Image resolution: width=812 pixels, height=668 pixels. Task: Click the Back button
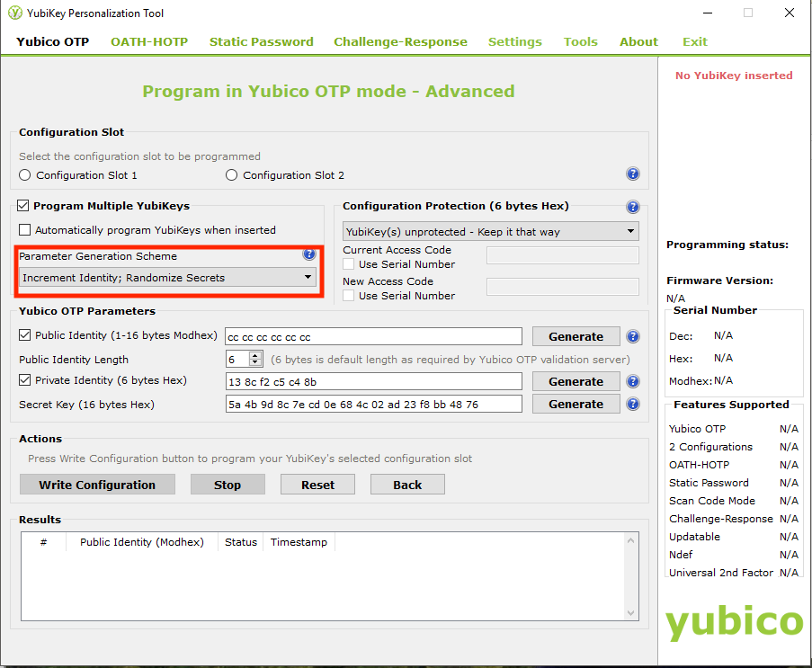(x=407, y=485)
